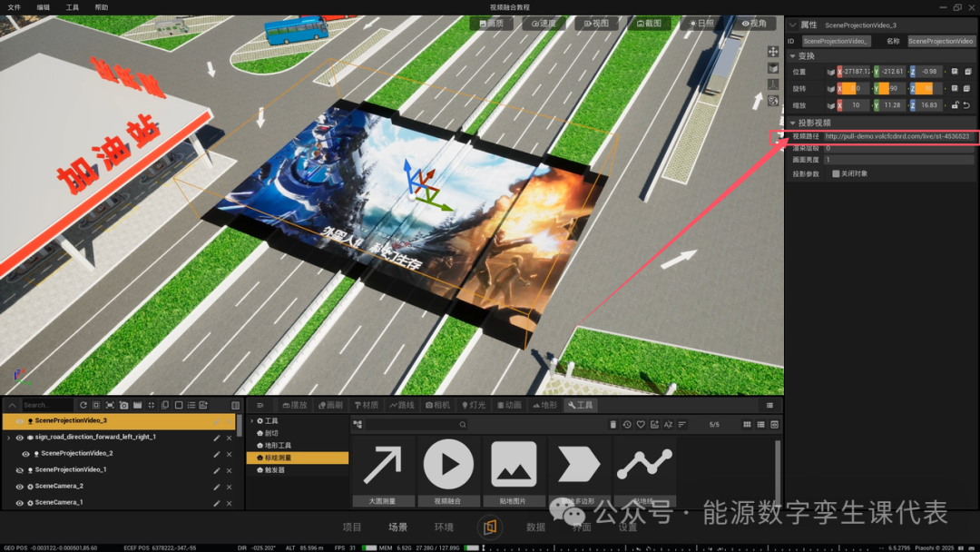Open the 文件 menu
Viewport: 980px width, 552px height.
pos(15,7)
